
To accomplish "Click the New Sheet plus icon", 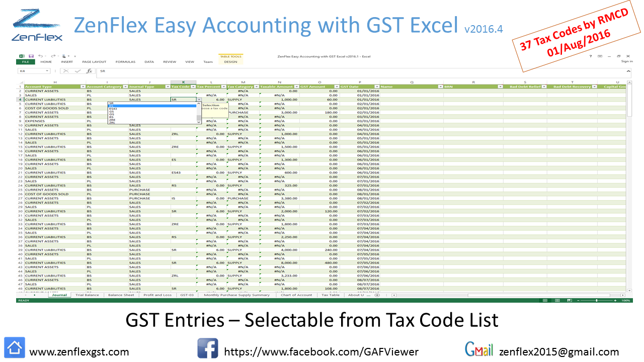I will pyautogui.click(x=377, y=295).
